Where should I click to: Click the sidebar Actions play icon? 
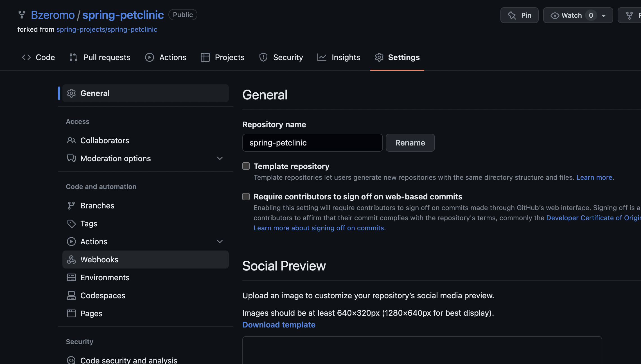click(71, 242)
